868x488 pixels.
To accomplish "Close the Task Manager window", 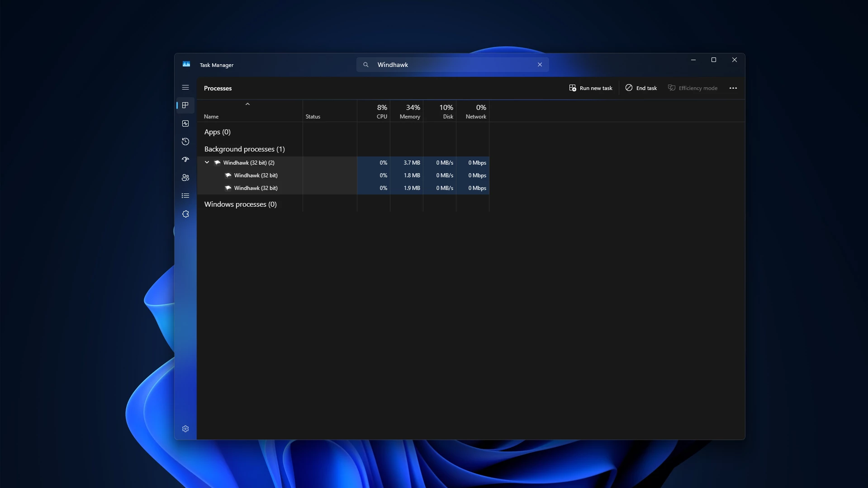I will pos(735,60).
